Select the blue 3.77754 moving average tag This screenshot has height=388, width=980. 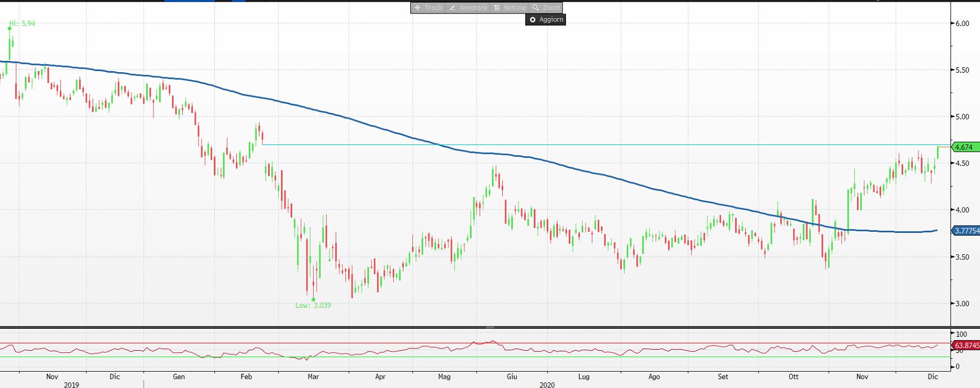[966, 231]
